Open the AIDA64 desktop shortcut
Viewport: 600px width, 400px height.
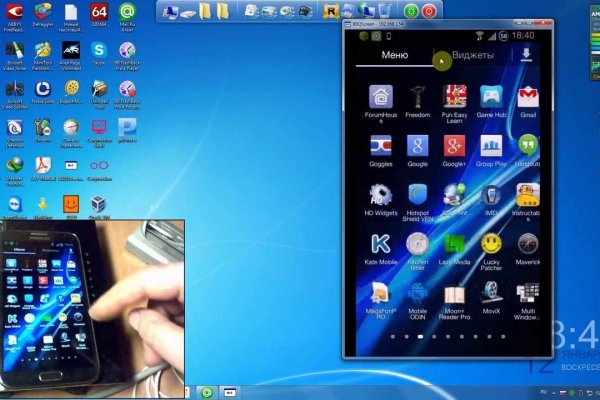tap(99, 12)
